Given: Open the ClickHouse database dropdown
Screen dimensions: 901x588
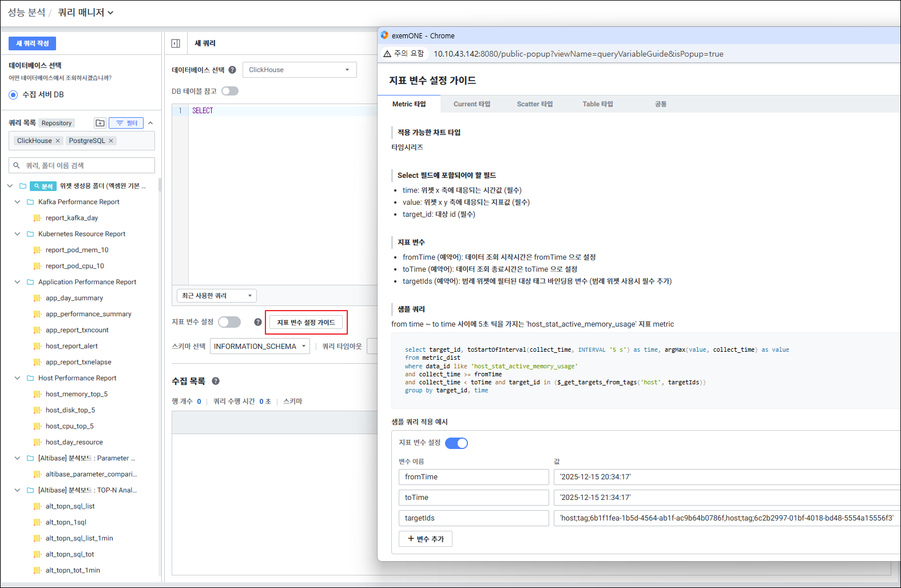Looking at the screenshot, I should [x=299, y=70].
